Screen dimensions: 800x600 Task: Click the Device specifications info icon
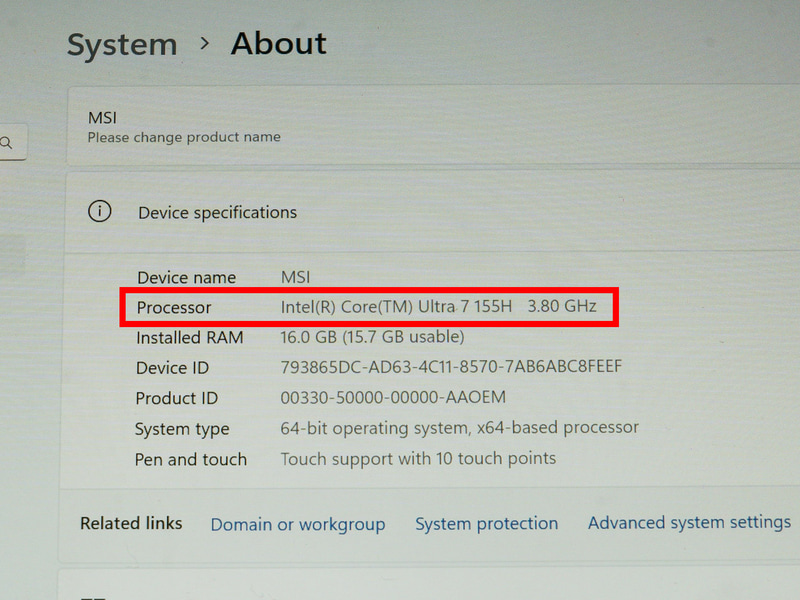[99, 211]
